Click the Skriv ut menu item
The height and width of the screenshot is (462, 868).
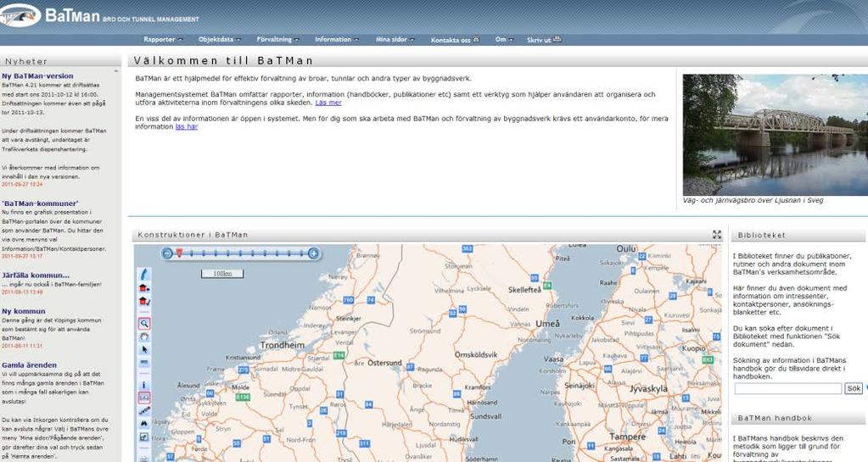point(539,40)
